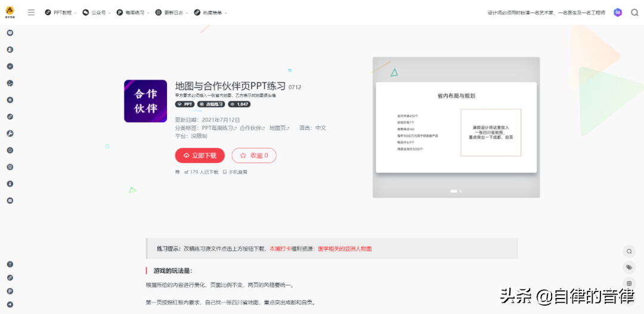Click the chat bubble sidebar icon

click(10, 33)
